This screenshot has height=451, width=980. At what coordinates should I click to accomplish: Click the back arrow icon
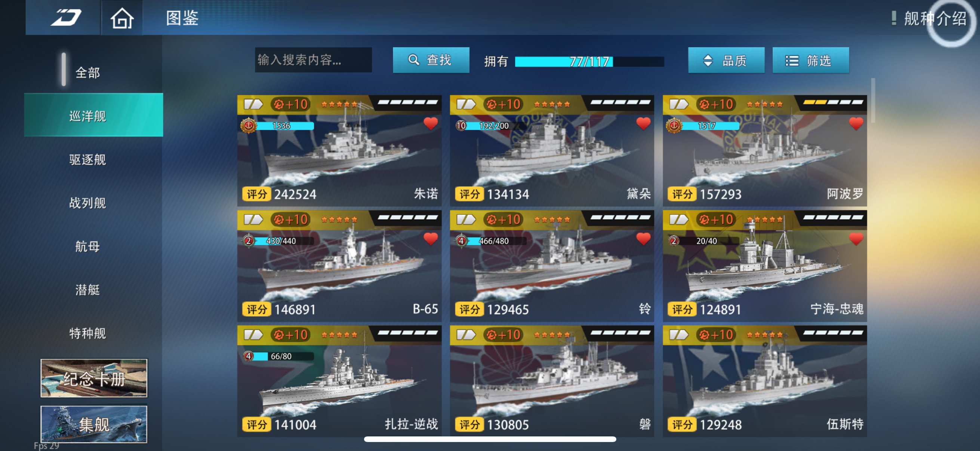point(66,18)
